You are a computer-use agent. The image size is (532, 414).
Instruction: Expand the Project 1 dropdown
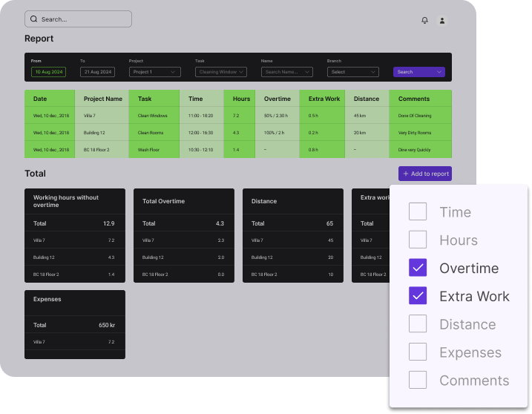155,72
